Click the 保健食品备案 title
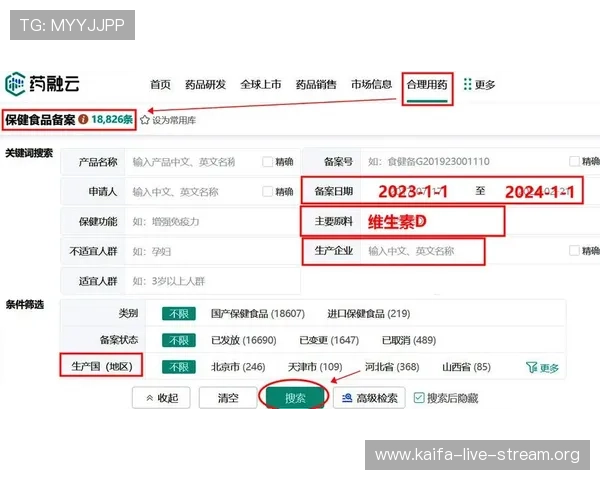The width and height of the screenshot is (600, 480). (x=40, y=120)
